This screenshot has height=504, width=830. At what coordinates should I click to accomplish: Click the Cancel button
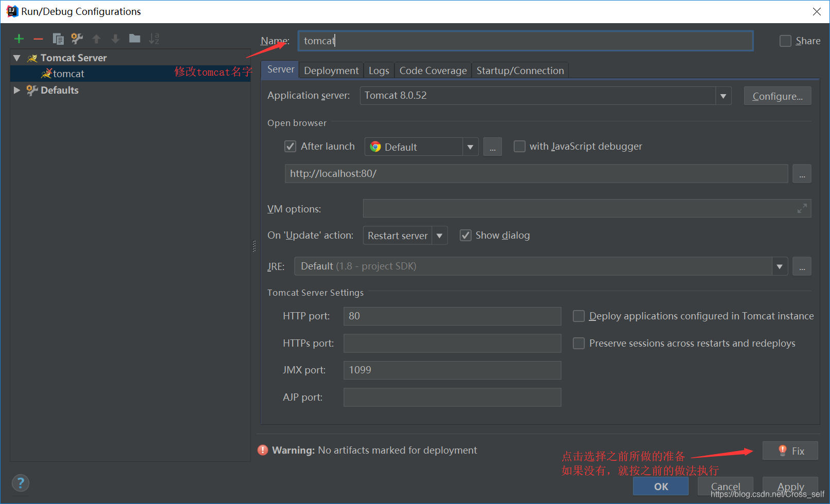point(726,486)
